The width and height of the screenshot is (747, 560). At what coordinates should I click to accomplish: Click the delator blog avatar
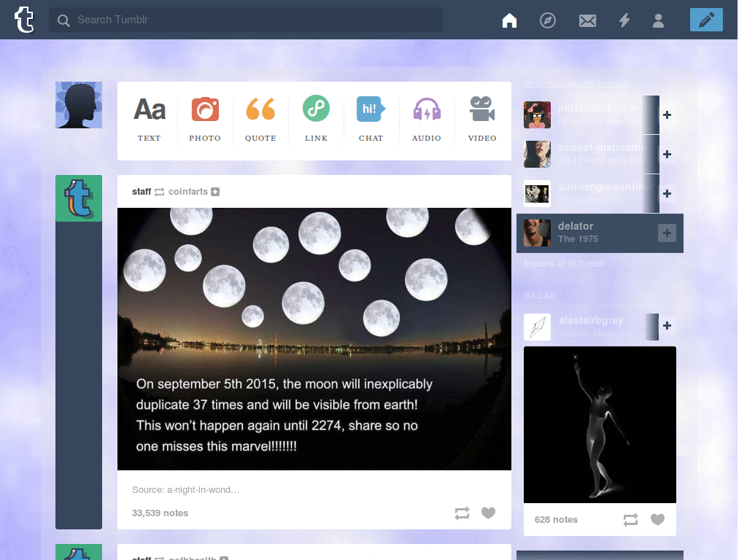pos(537,233)
